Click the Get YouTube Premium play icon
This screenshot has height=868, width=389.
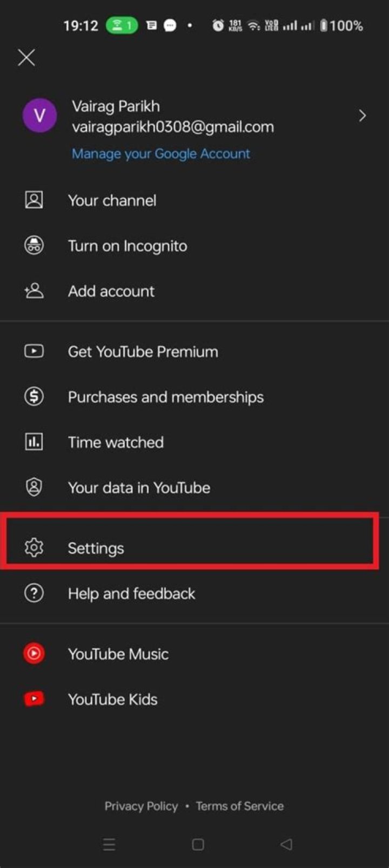pos(33,351)
